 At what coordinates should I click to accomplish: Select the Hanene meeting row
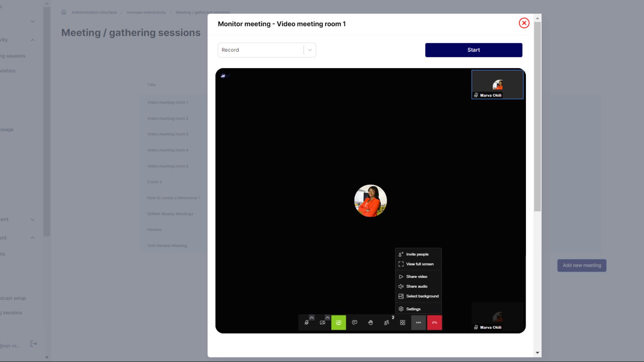[154, 230]
